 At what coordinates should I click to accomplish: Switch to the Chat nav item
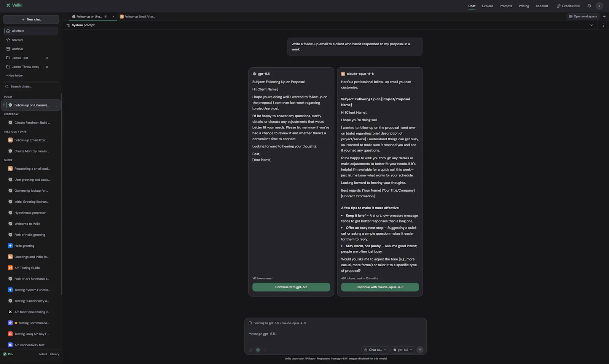point(472,6)
